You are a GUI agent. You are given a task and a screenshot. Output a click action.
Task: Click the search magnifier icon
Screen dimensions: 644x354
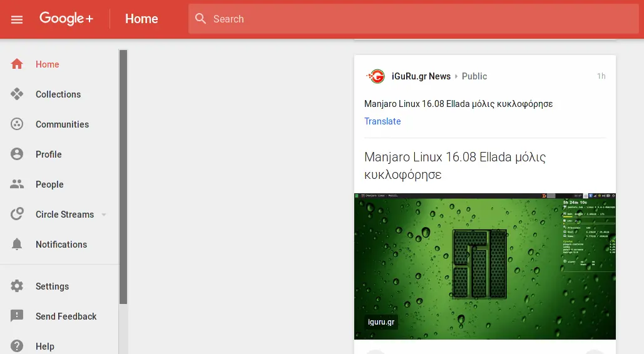200,19
